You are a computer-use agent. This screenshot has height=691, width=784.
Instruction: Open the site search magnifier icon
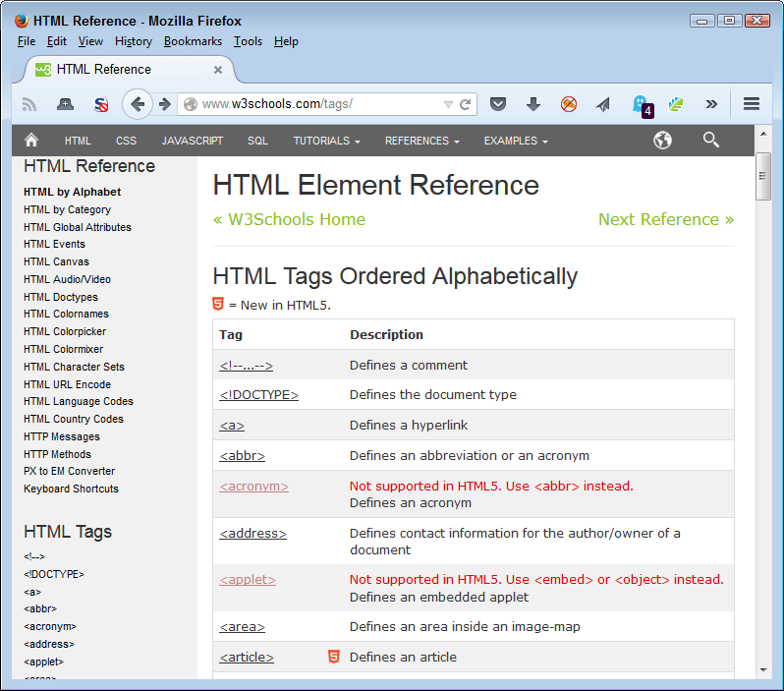(711, 141)
